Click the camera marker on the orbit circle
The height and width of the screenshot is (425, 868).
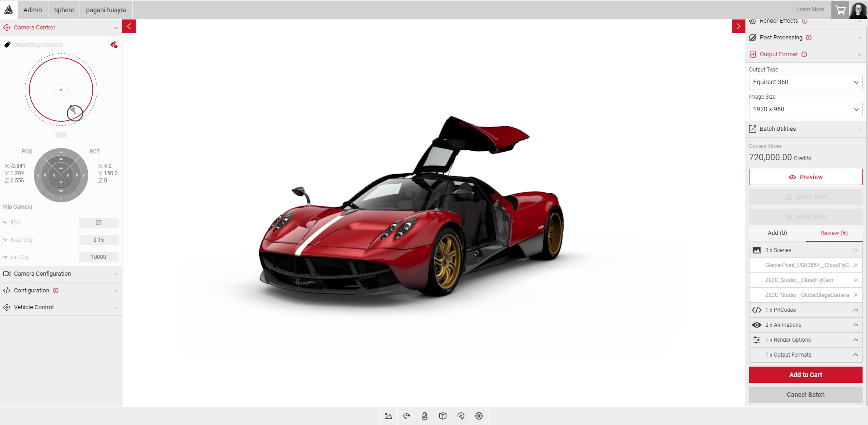(75, 113)
